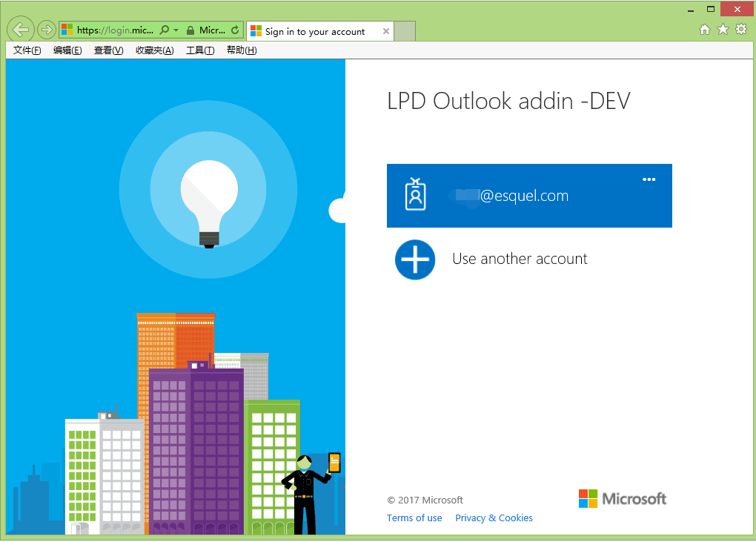Image resolution: width=756 pixels, height=542 pixels.
Task: Open Favorites via the star icon
Action: point(723,30)
